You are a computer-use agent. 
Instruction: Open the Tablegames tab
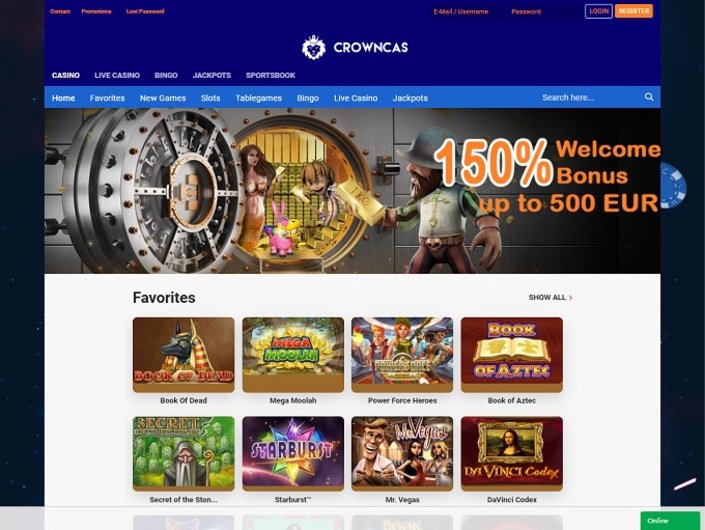(259, 98)
